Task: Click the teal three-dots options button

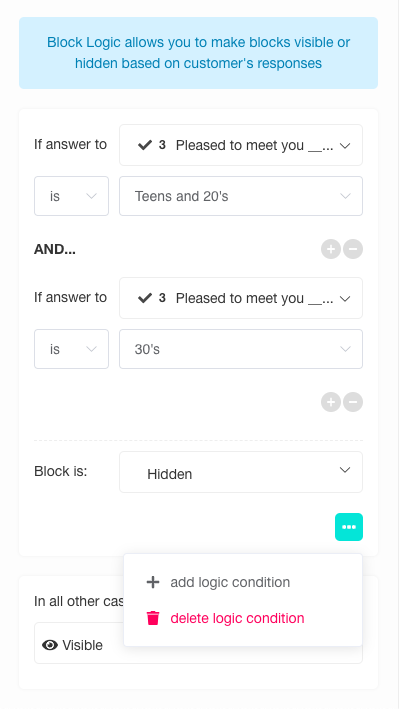Action: 349,527
